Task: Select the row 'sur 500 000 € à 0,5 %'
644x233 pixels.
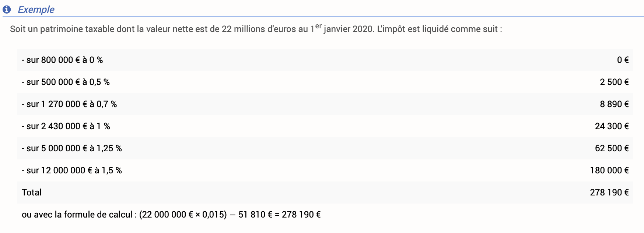Action: click(325, 82)
